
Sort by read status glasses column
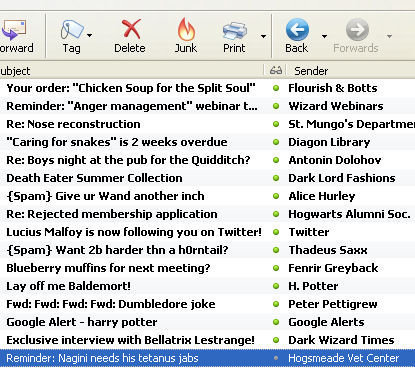(x=276, y=70)
